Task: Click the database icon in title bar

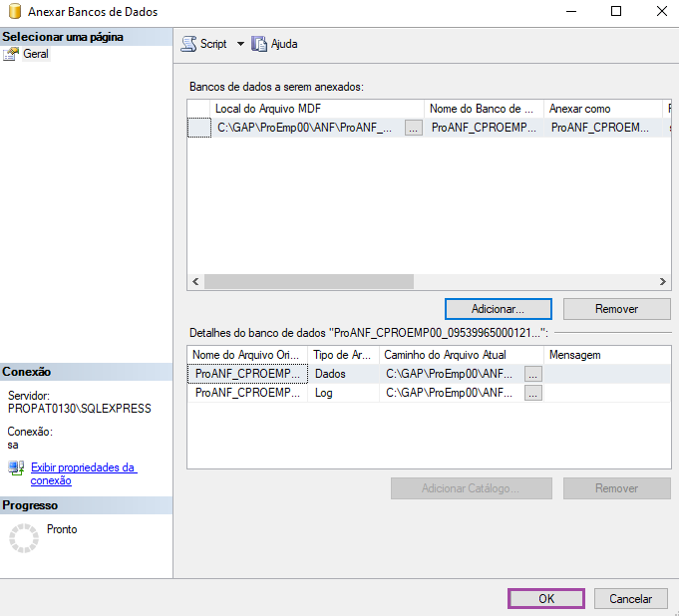Action: 15,11
